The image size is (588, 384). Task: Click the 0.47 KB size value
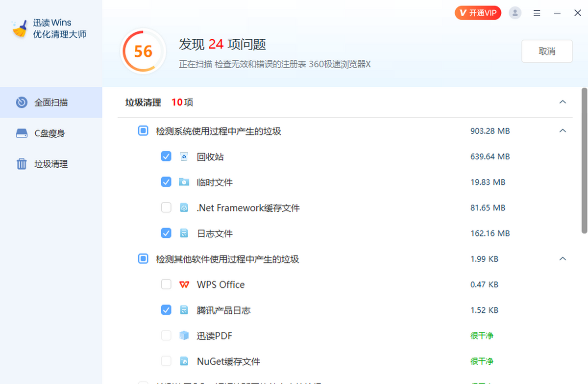(484, 285)
